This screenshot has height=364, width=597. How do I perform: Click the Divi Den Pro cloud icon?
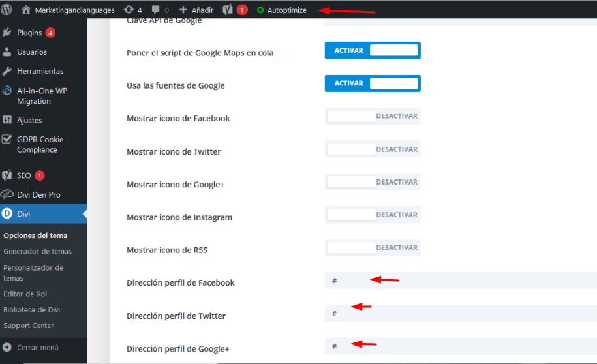tap(7, 194)
